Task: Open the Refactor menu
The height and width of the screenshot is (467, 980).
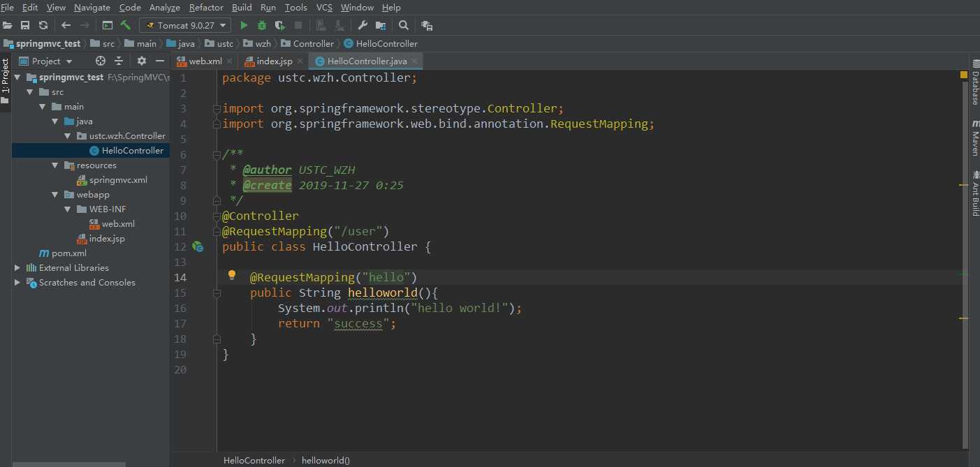Action: [x=206, y=7]
